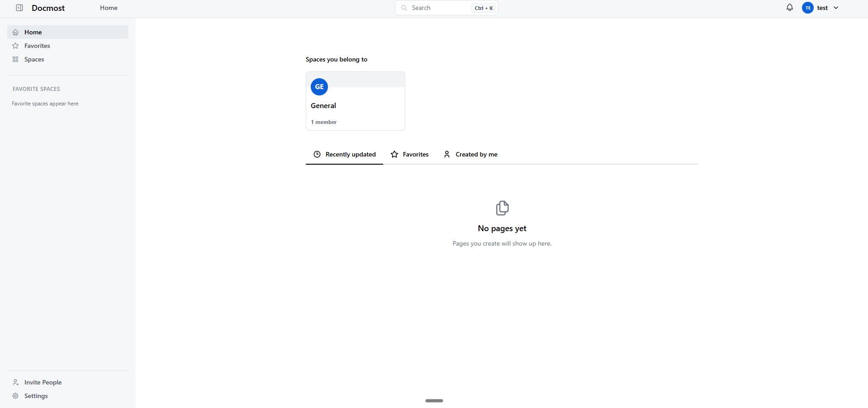Open the account dropdown next to test
The height and width of the screenshot is (408, 868).
[823, 8]
